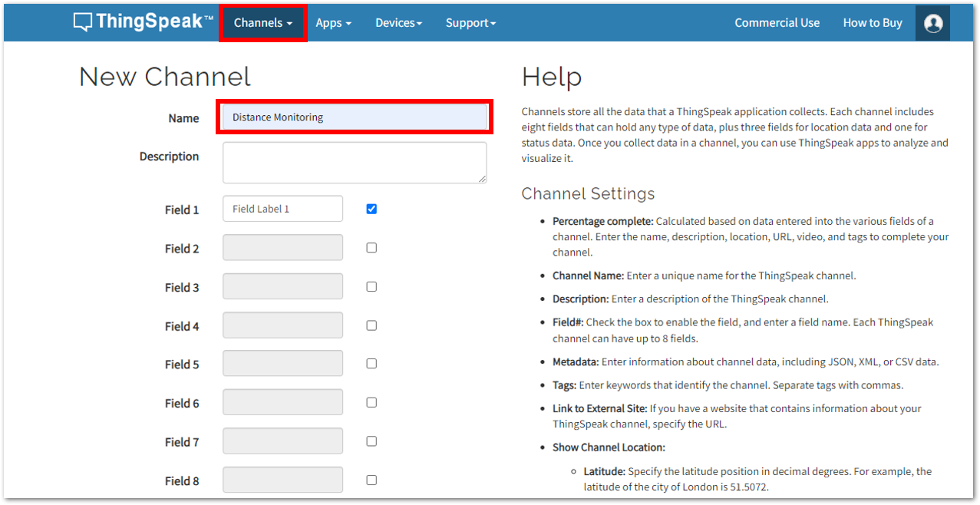The image size is (980, 505).
Task: Click the "Latitude:" help term
Action: pos(604,471)
